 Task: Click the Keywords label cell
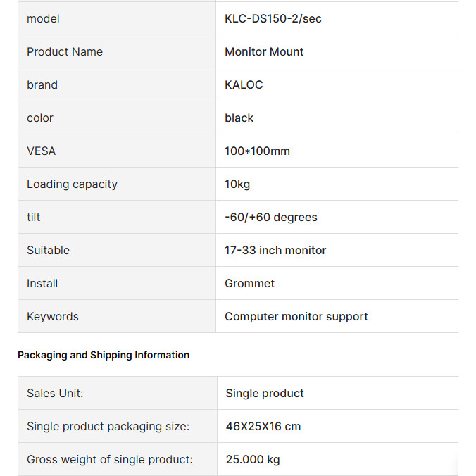click(x=117, y=316)
